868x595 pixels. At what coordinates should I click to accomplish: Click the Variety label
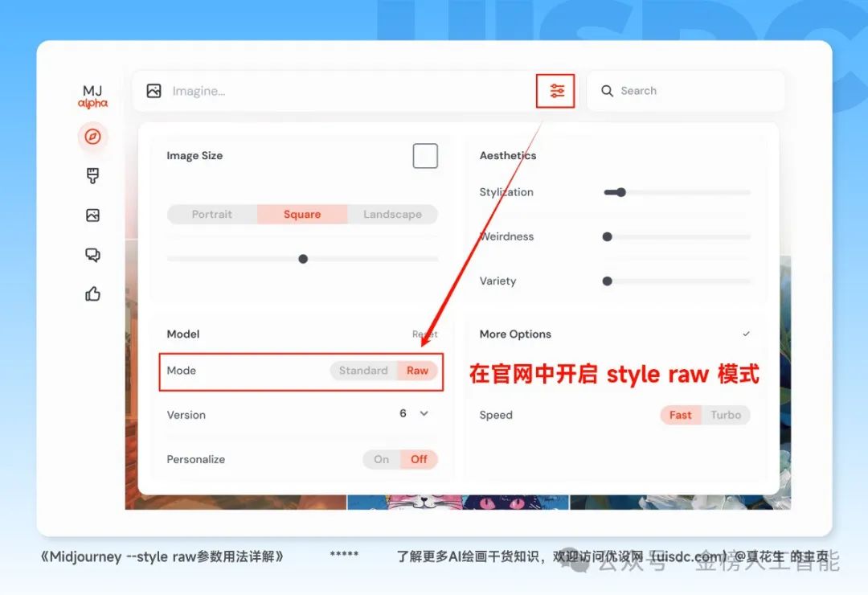pos(497,281)
